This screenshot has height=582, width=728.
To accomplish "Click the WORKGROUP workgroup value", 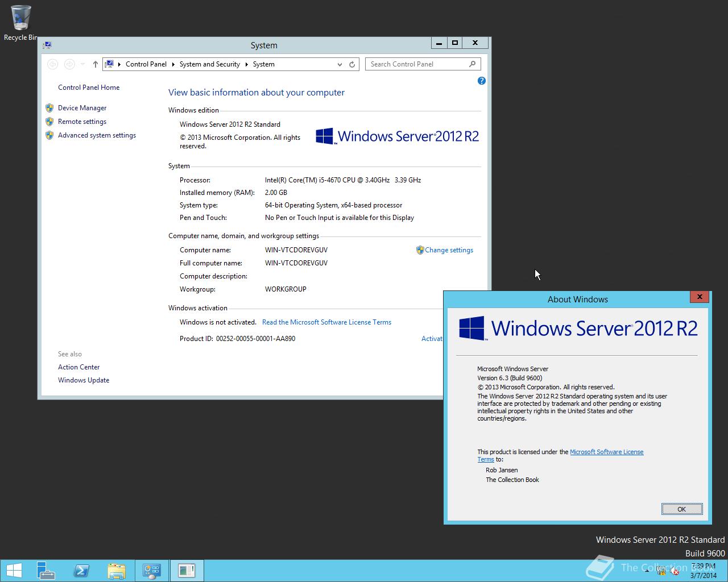I will click(286, 289).
